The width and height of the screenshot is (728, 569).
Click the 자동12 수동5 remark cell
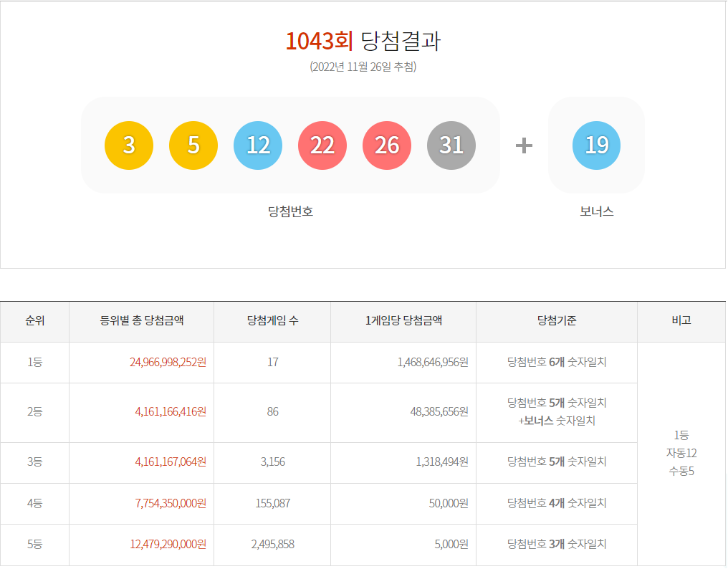coord(681,454)
